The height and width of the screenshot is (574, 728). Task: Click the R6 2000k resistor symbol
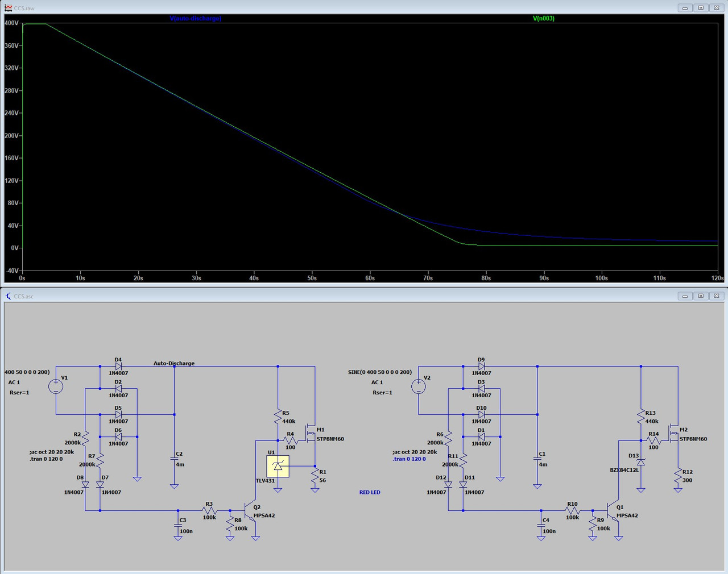point(448,438)
